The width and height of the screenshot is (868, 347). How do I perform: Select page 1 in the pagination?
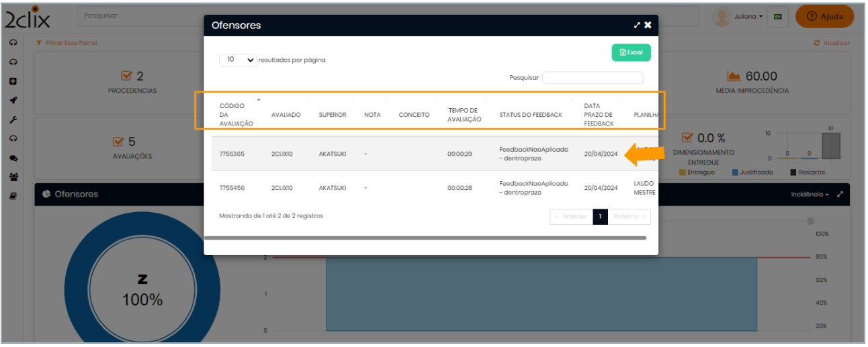pos(600,217)
